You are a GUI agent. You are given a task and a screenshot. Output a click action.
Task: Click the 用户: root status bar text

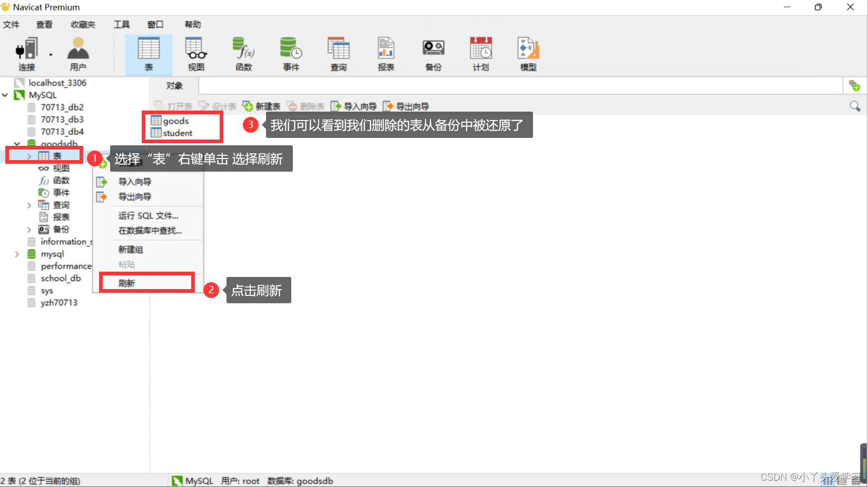click(x=240, y=481)
